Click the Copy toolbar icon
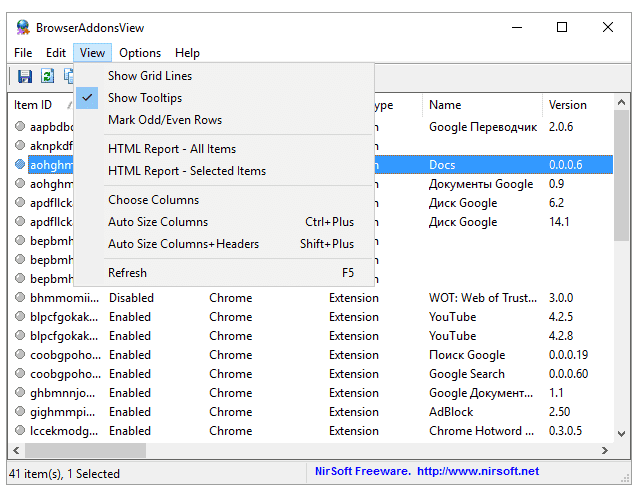Viewport: 639px width, 500px height. pos(69,76)
